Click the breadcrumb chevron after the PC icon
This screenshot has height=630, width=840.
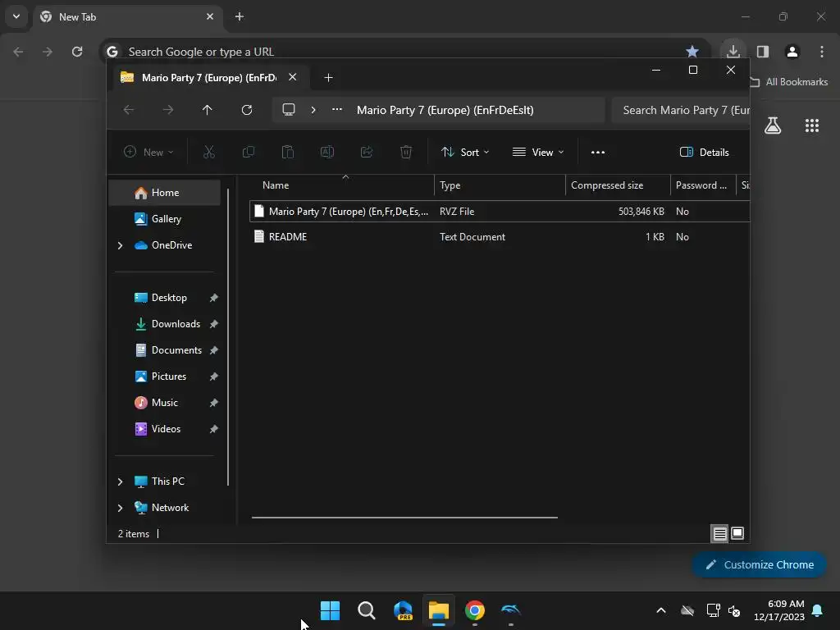(313, 110)
